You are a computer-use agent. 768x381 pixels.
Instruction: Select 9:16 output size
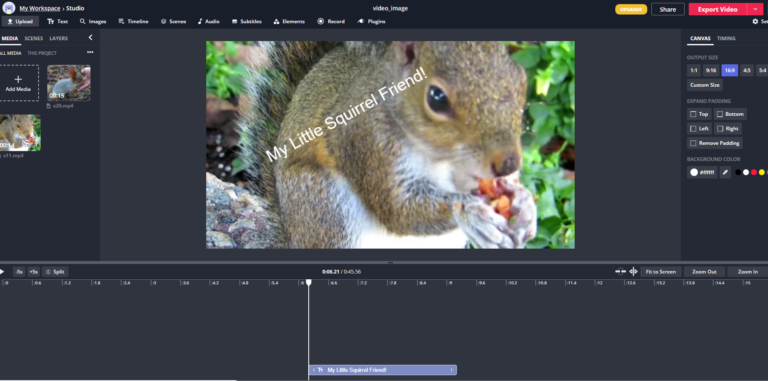click(x=711, y=71)
